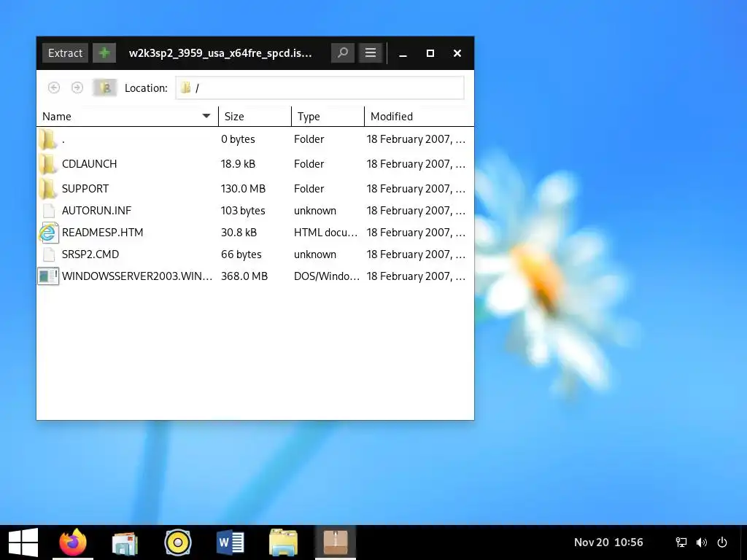Click the 66 bytes size cell

[241, 254]
